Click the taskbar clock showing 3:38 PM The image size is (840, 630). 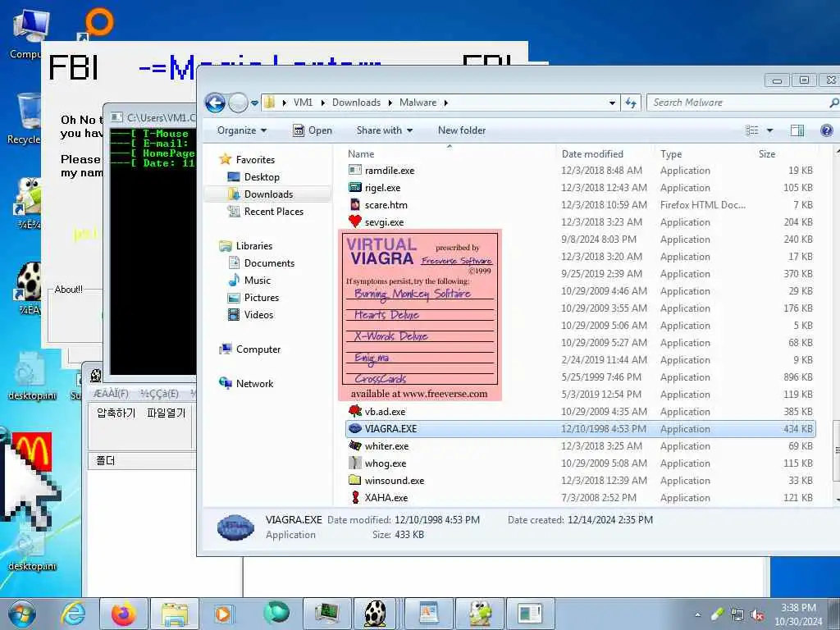click(x=798, y=614)
